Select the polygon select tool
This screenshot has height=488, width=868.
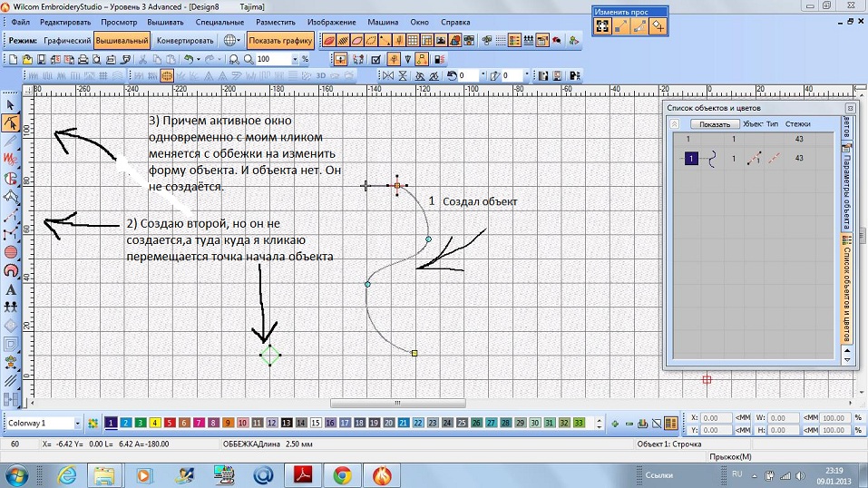[11, 197]
